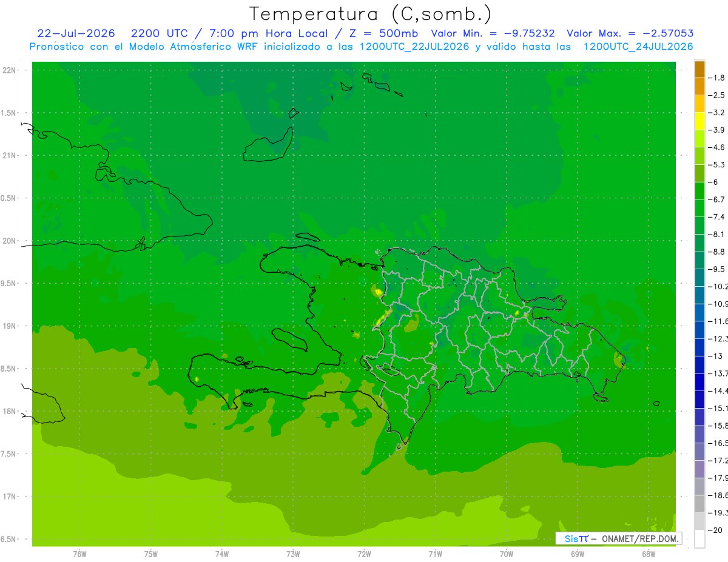Pick the yellow swatch between -3.2 and -3.9
This screenshot has height=562, width=728.
pos(699,121)
